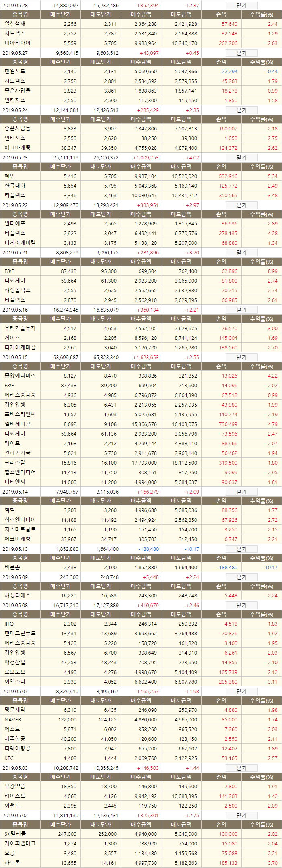Select the 지스마트글로 row name

(x=20, y=529)
